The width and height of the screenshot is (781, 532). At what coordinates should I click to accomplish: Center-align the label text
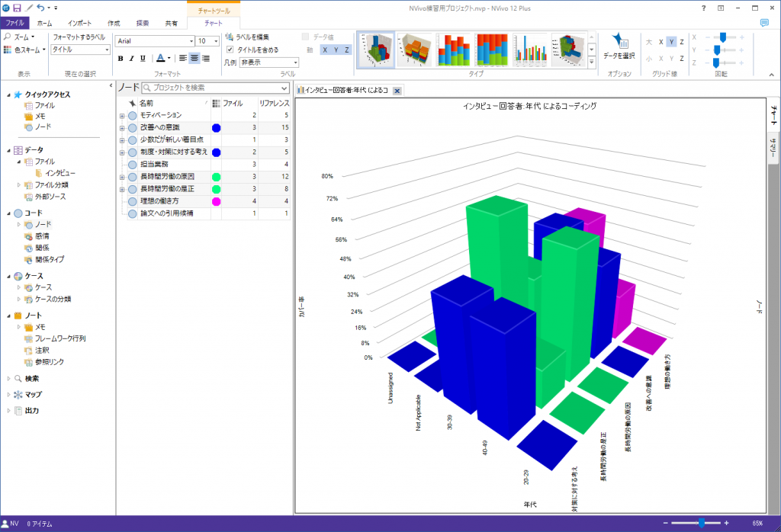pyautogui.click(x=194, y=58)
